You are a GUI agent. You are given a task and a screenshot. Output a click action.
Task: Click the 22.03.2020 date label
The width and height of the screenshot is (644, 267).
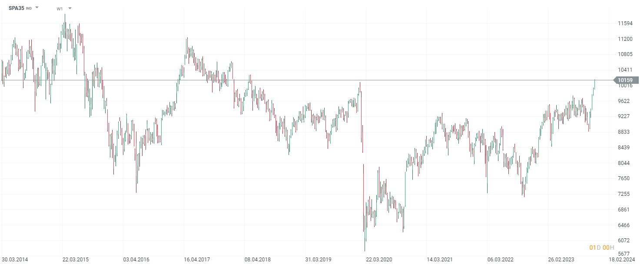pyautogui.click(x=379, y=260)
